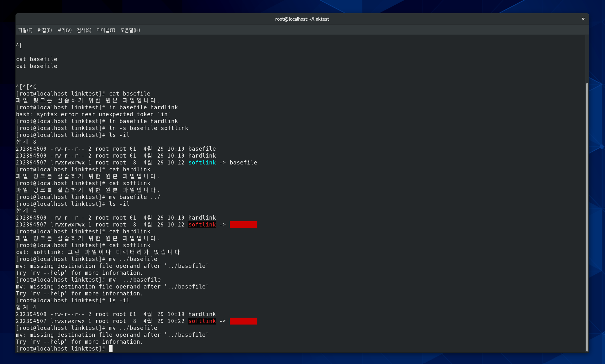This screenshot has width=605, height=364.
Task: Click the empty scrollbar track above thumb
Action: tap(587, 60)
